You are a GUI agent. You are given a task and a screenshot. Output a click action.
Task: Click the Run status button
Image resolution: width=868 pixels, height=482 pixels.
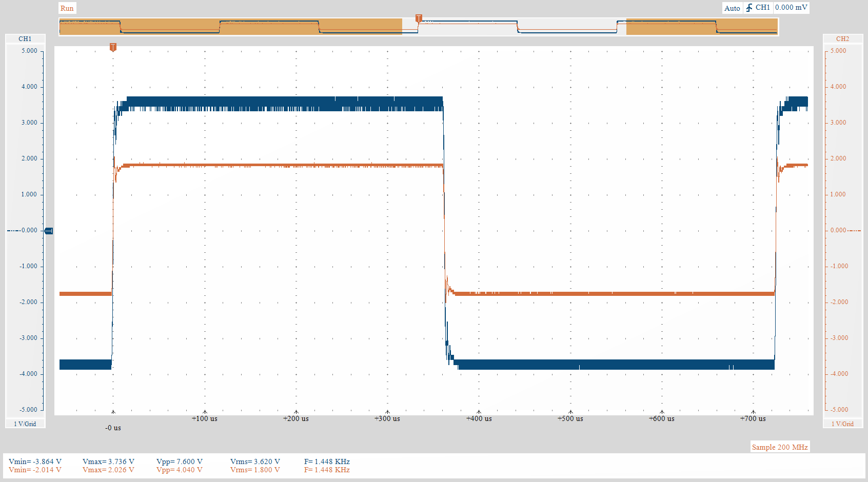click(x=67, y=8)
